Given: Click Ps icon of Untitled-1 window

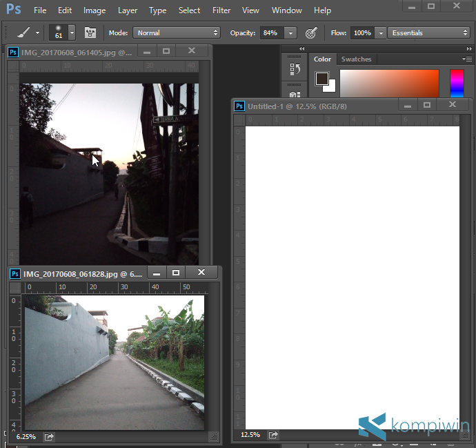Looking at the screenshot, I should 239,106.
